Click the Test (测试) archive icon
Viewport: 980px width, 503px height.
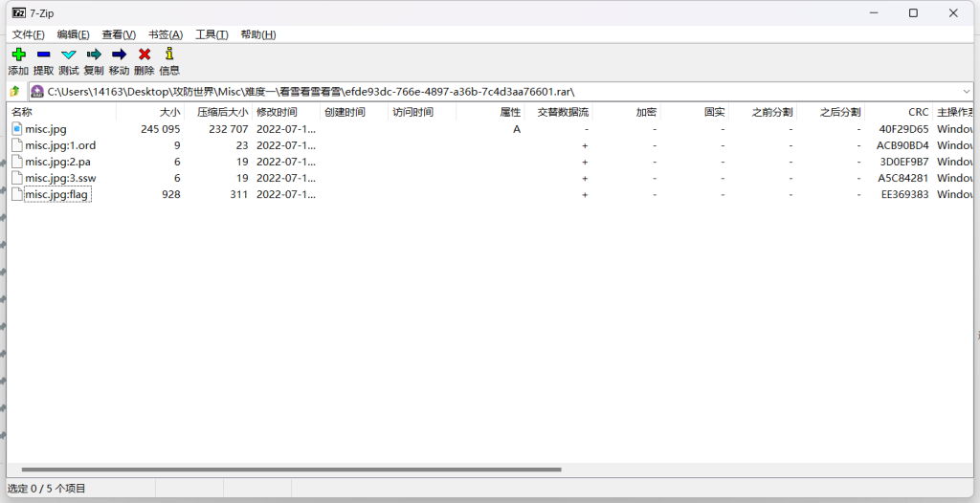[x=68, y=55]
